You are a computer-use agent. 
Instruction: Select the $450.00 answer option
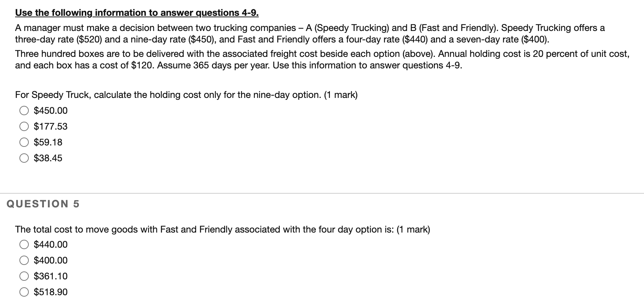tap(24, 111)
